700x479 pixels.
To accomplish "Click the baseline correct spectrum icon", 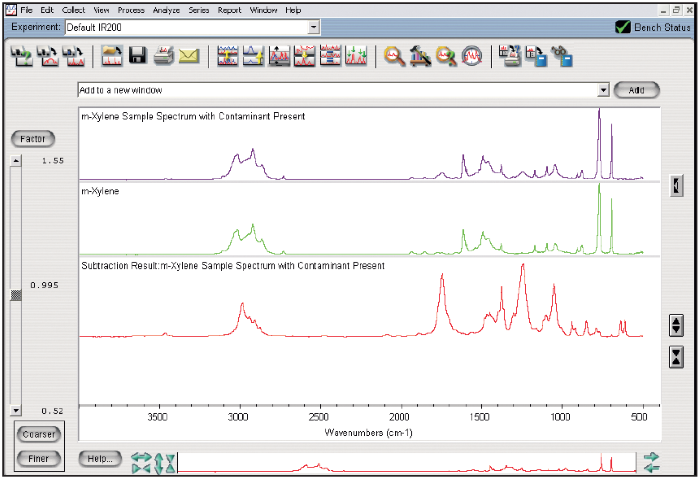I will [x=304, y=56].
